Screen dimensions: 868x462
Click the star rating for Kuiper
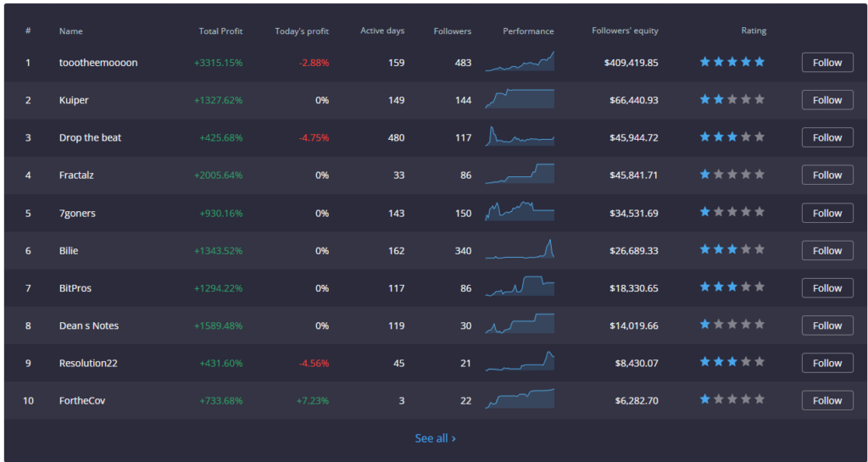tap(732, 99)
